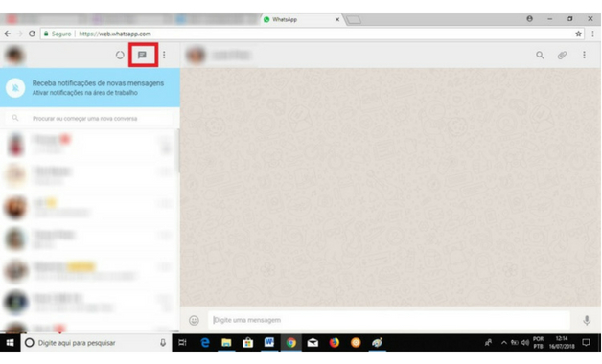602x364 pixels.
Task: Open Paint icon on taskbar
Action: [377, 343]
